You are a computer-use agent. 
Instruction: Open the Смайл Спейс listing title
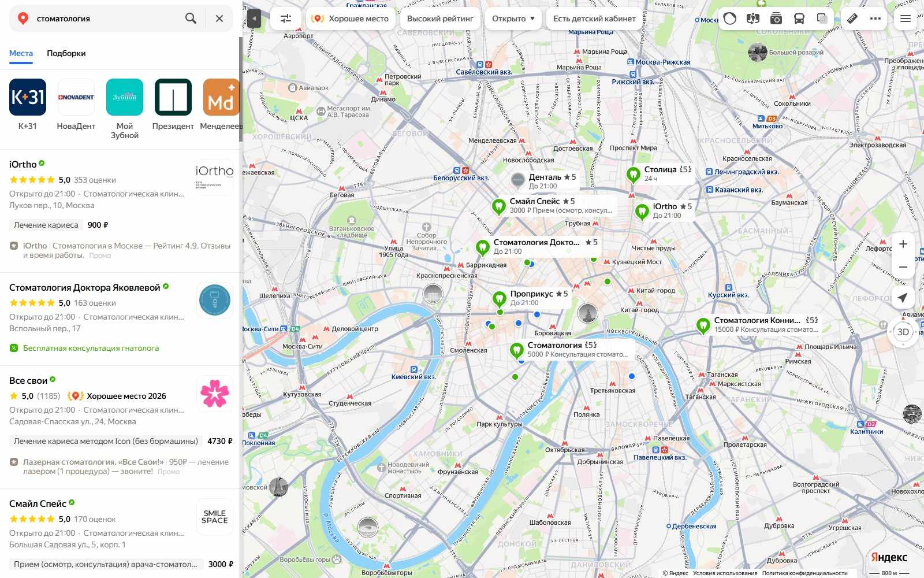tap(38, 503)
